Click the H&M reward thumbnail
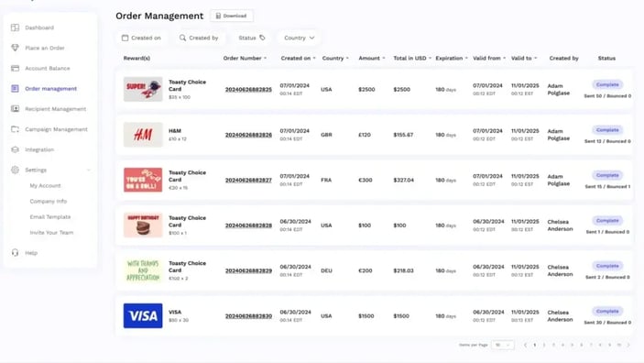 [x=143, y=135]
